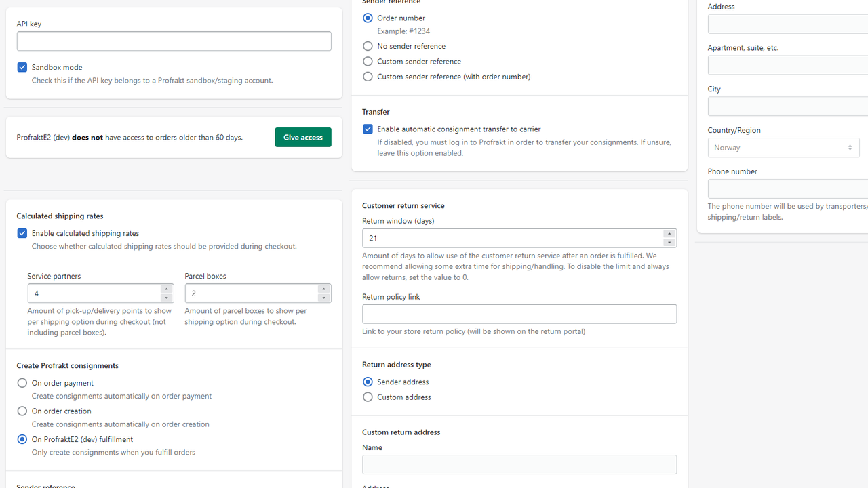Image resolution: width=868 pixels, height=488 pixels.
Task: Click the 'Customer return service' heading
Action: (403, 205)
